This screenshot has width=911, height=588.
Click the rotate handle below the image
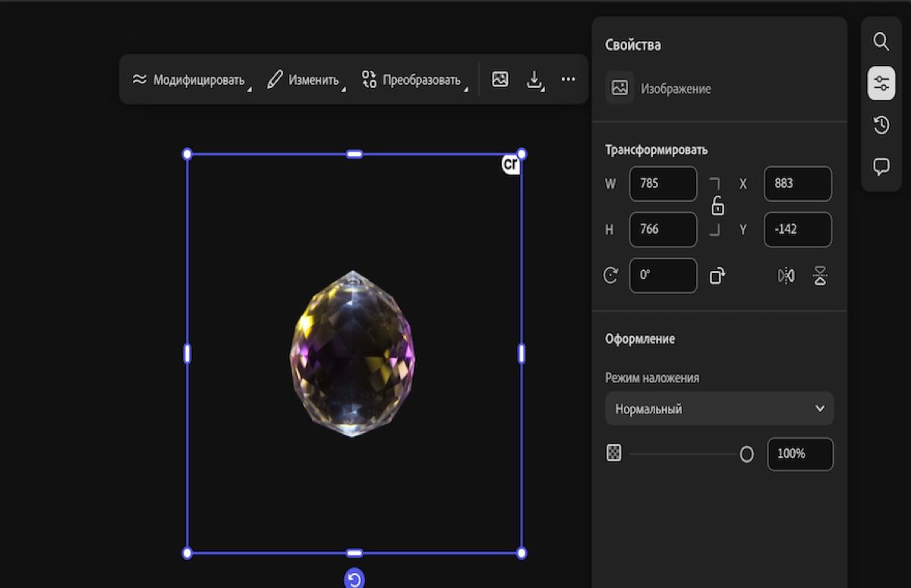click(x=355, y=580)
